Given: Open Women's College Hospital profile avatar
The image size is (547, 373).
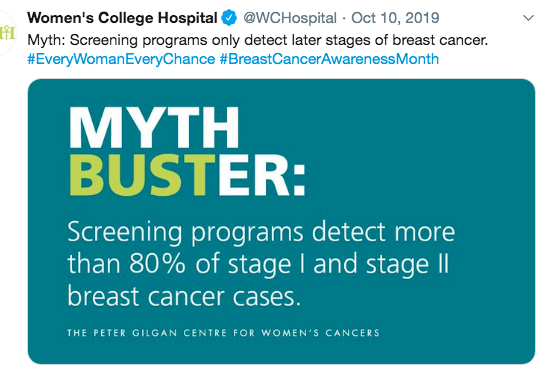Looking at the screenshot, I should click(7, 32).
